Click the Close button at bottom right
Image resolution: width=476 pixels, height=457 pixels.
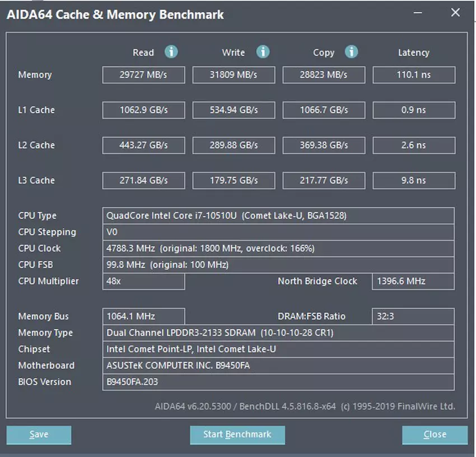[x=435, y=435]
